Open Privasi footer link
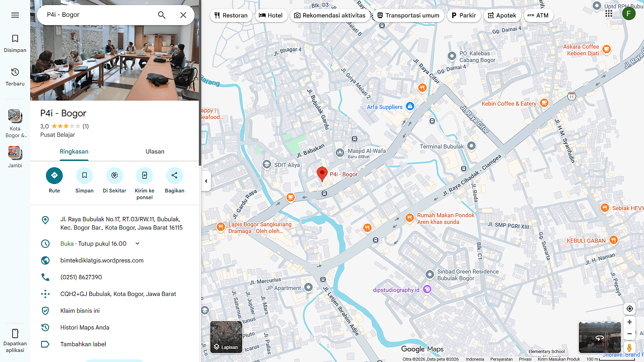 coord(525,359)
